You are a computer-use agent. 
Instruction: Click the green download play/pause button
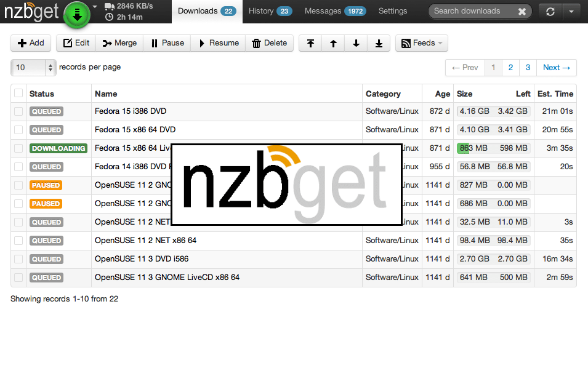pos(77,14)
